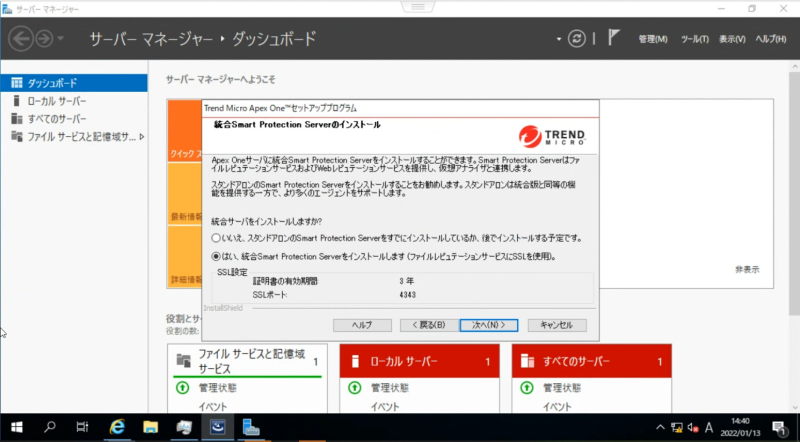This screenshot has width=800, height=442.
Task: Click the back navigation arrow in Server Manager
Action: [x=21, y=39]
